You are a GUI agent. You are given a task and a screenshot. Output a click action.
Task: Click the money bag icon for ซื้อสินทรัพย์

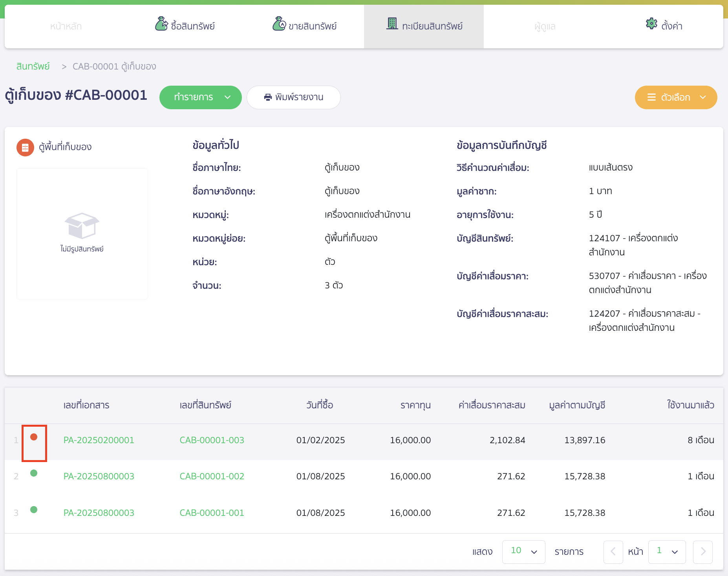[x=161, y=24]
